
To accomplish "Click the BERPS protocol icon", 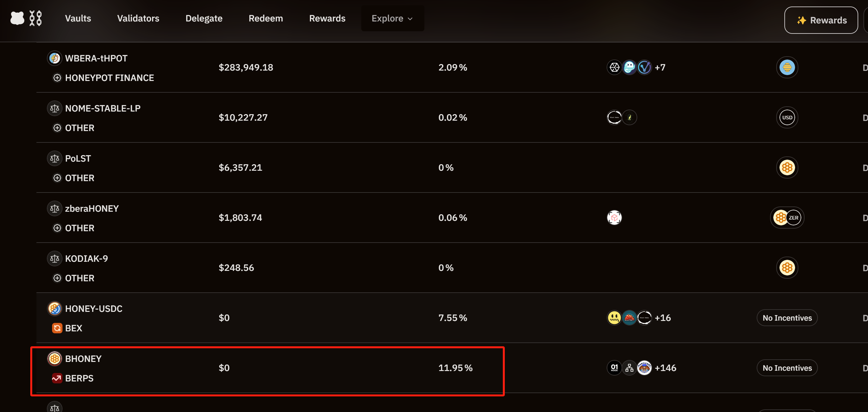I will [57, 378].
